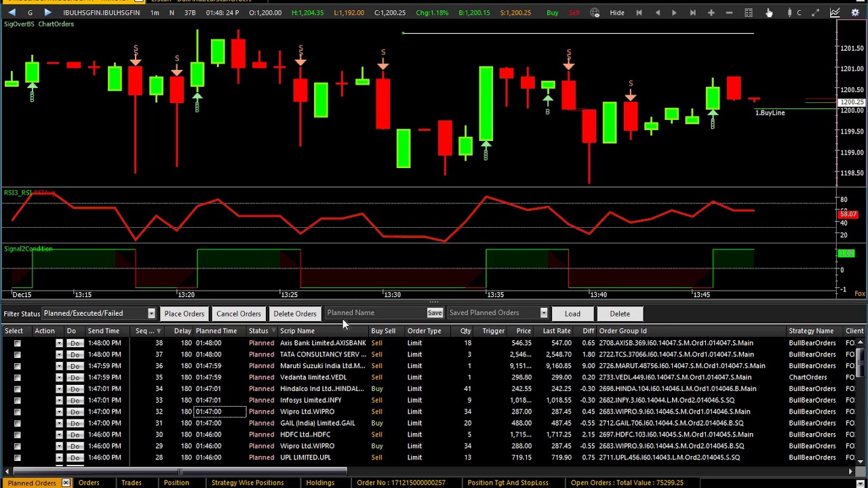868x488 pixels.
Task: Click the Load button
Action: (572, 314)
